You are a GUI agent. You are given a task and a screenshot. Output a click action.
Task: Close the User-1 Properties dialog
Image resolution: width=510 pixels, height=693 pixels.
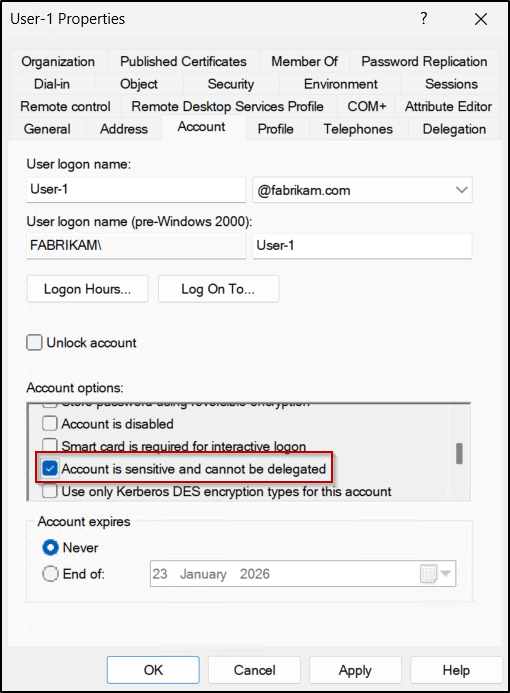[481, 19]
